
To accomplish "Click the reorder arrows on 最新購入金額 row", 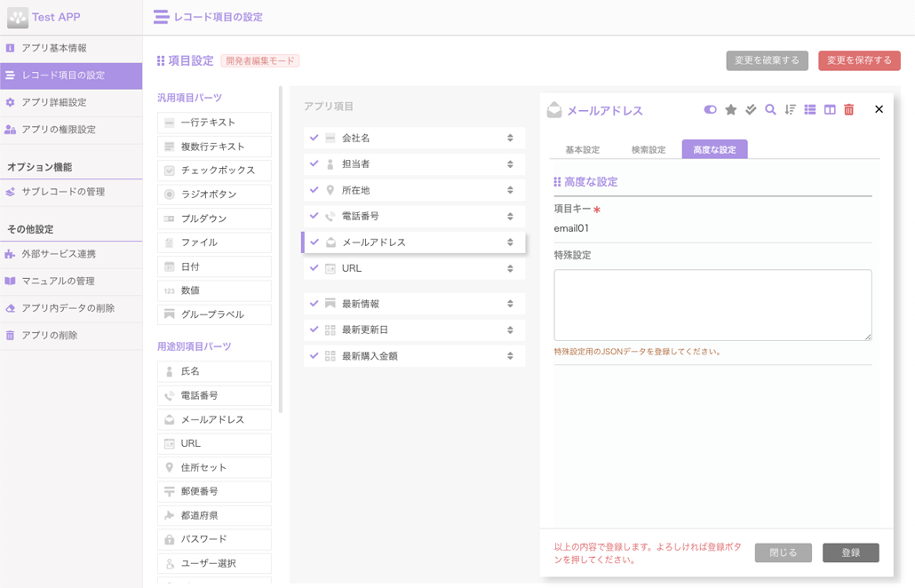I will [x=510, y=355].
